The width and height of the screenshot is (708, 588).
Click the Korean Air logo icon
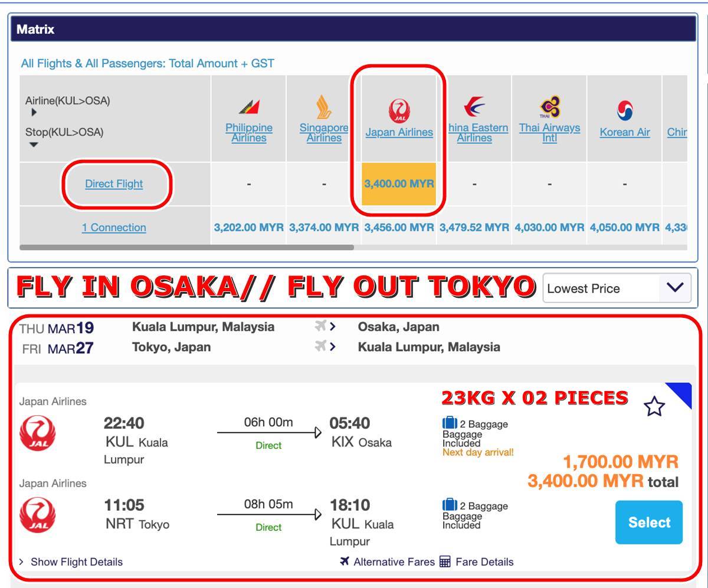pyautogui.click(x=624, y=110)
